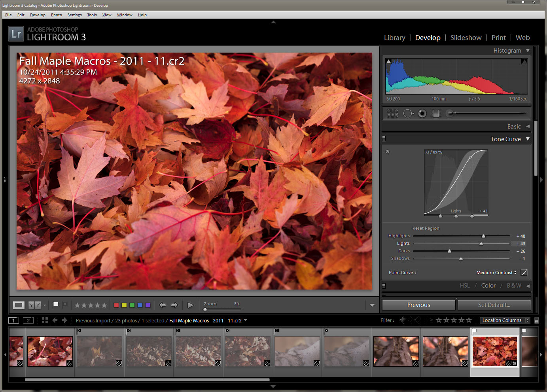Go back using filmstrip back arrow

click(55, 320)
